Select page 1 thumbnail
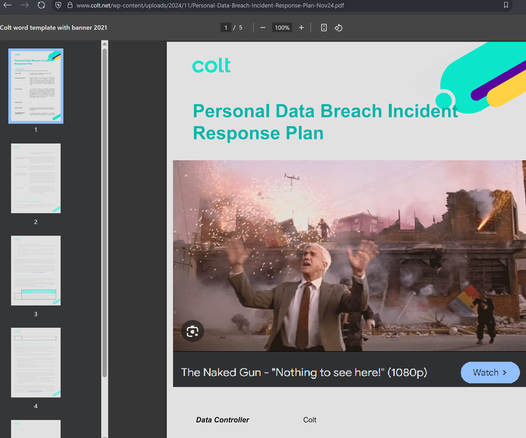This screenshot has width=526, height=438. [x=36, y=86]
